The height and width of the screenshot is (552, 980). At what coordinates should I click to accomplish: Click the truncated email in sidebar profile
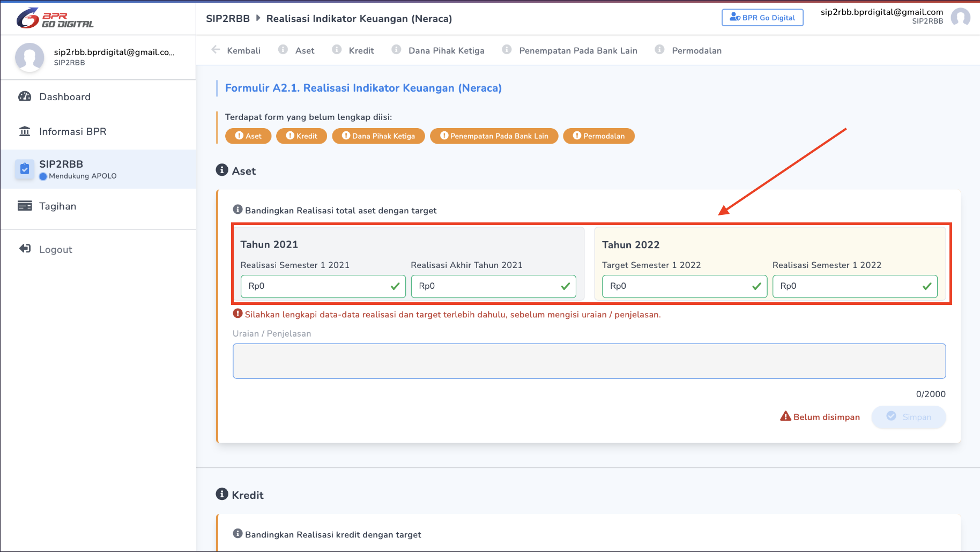(114, 52)
